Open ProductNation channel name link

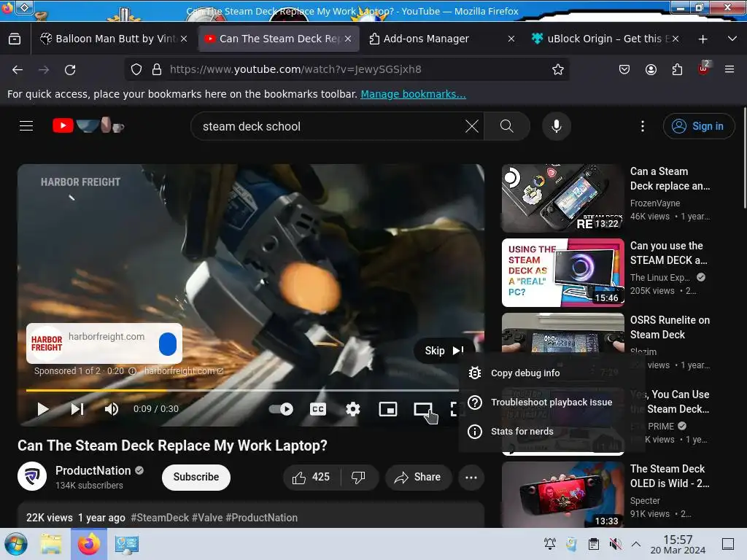coord(93,470)
